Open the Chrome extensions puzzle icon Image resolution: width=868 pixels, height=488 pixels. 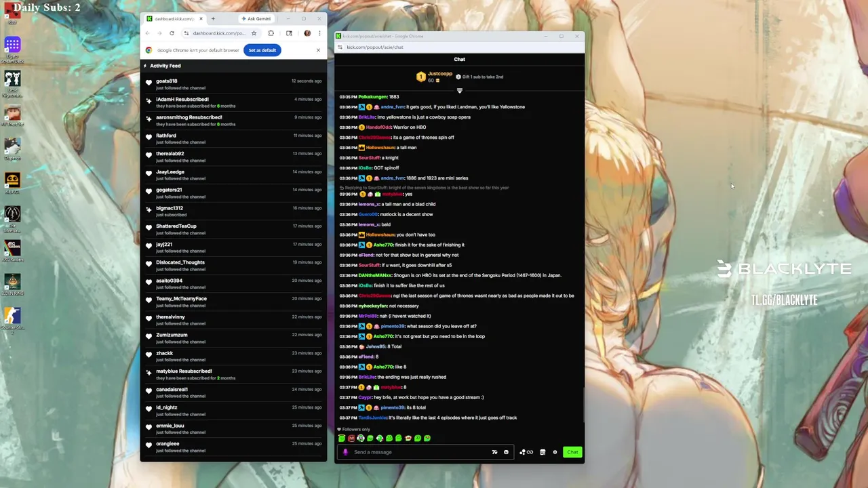[x=271, y=33]
